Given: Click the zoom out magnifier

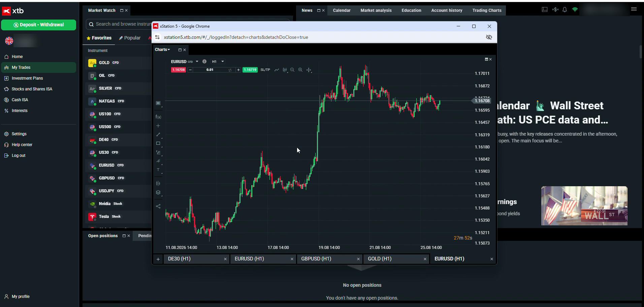Looking at the screenshot, I should coord(292,70).
